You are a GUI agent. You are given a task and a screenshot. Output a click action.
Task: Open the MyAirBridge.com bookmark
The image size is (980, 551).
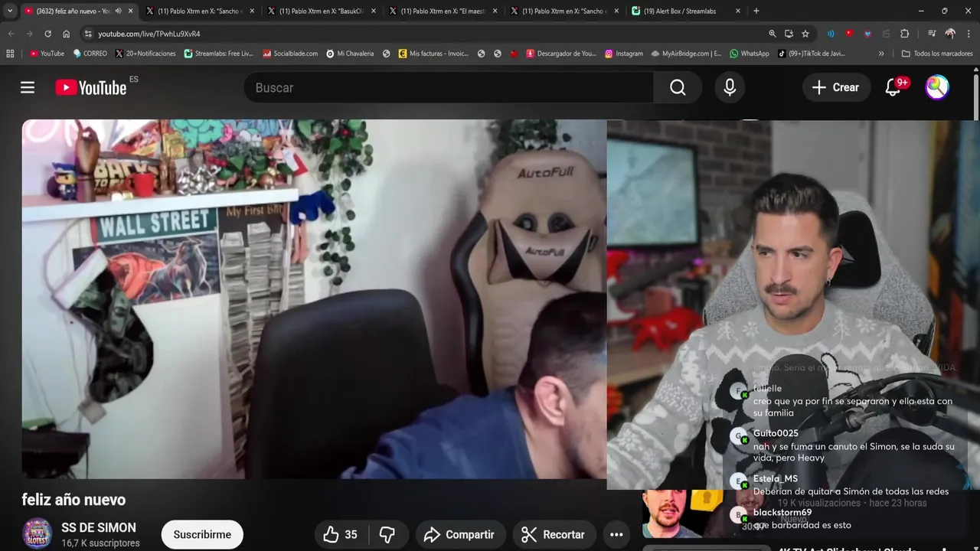click(x=686, y=54)
